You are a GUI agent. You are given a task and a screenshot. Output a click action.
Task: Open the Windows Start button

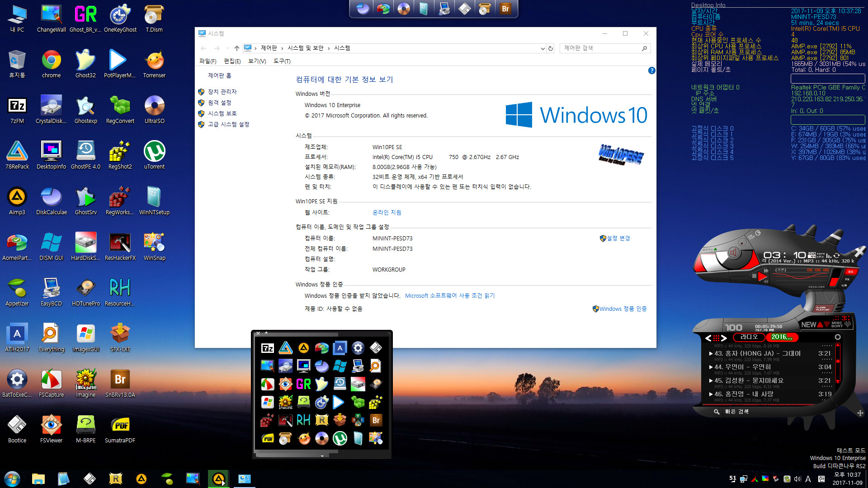[12, 479]
